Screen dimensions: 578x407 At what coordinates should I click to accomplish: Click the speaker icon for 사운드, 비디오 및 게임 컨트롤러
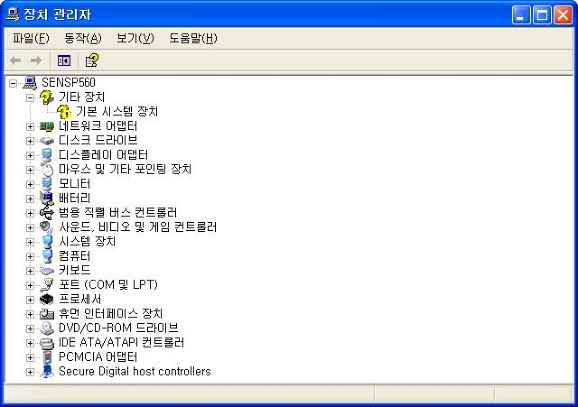[47, 227]
